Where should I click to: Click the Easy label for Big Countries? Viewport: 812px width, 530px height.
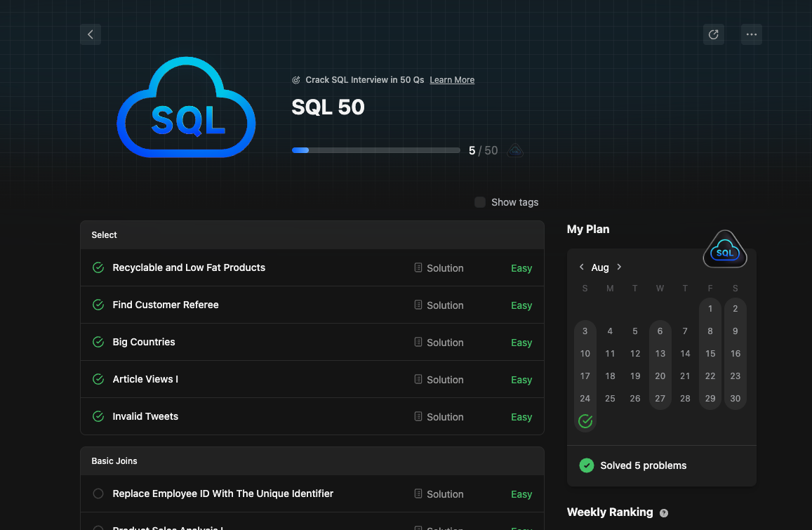tap(521, 343)
